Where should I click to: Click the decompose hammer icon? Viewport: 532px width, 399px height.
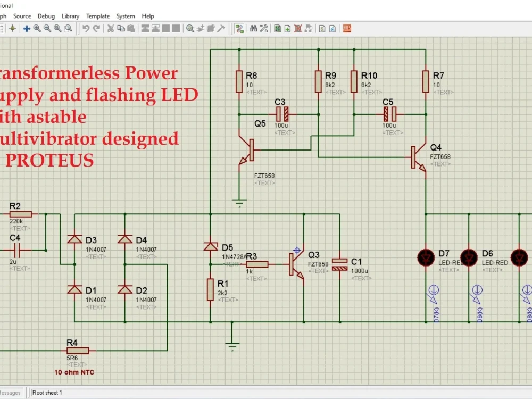coord(221,29)
